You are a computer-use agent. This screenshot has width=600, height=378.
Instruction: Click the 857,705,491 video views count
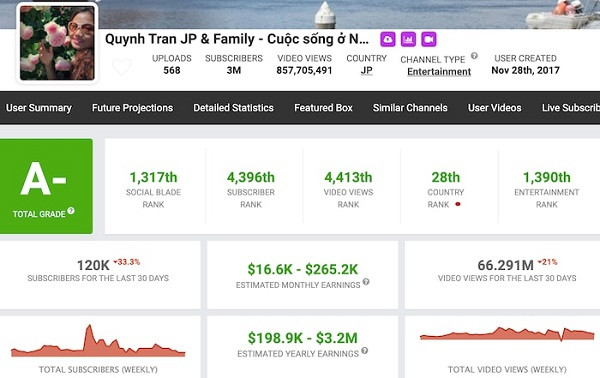point(304,70)
